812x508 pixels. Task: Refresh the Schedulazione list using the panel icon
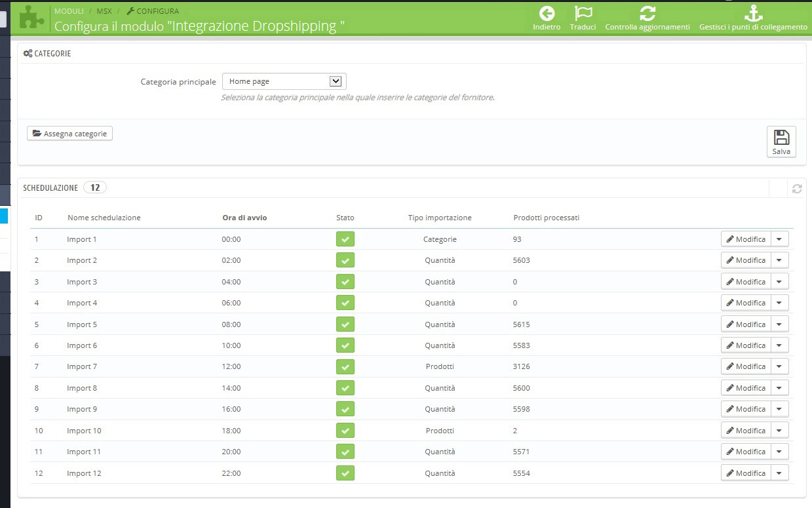coord(797,189)
